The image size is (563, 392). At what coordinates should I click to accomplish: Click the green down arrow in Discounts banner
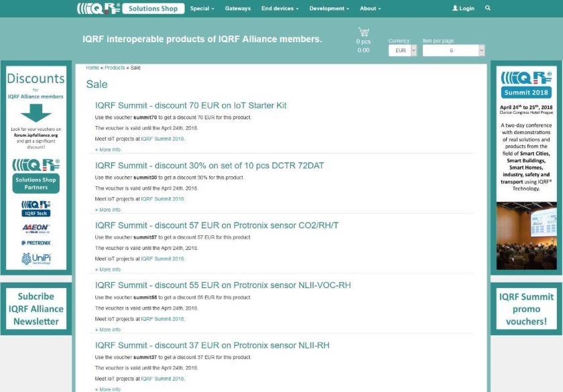pos(36,113)
